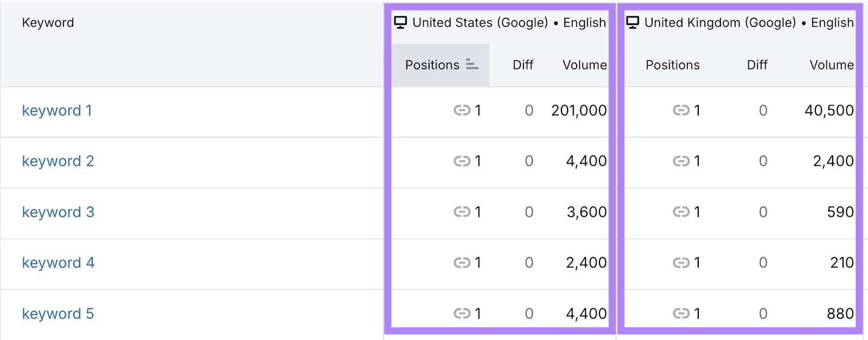Click link icon for keyword 2 US position
This screenshot has height=340, width=868.
click(462, 161)
